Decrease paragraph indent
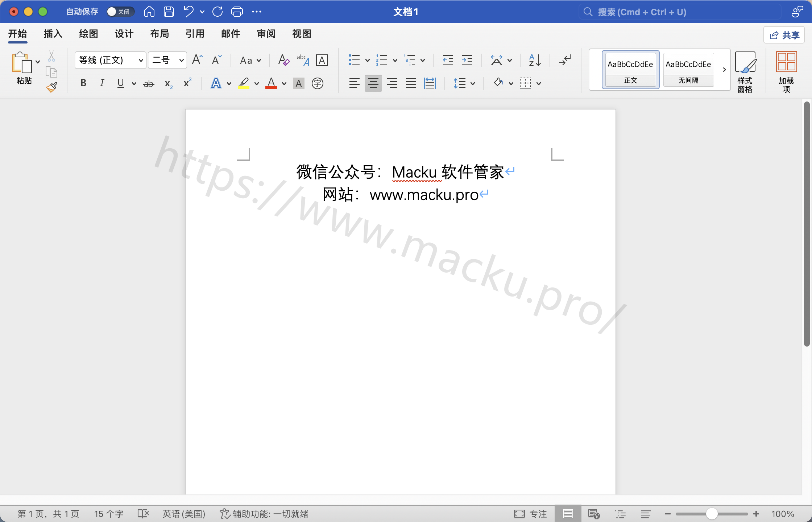812x522 pixels. coord(448,60)
